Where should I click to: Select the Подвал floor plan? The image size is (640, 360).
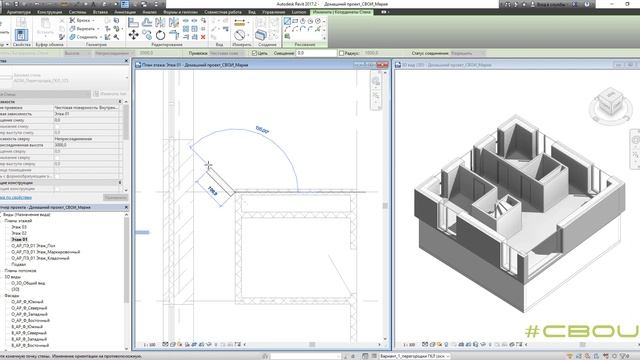pyautogui.click(x=18, y=264)
